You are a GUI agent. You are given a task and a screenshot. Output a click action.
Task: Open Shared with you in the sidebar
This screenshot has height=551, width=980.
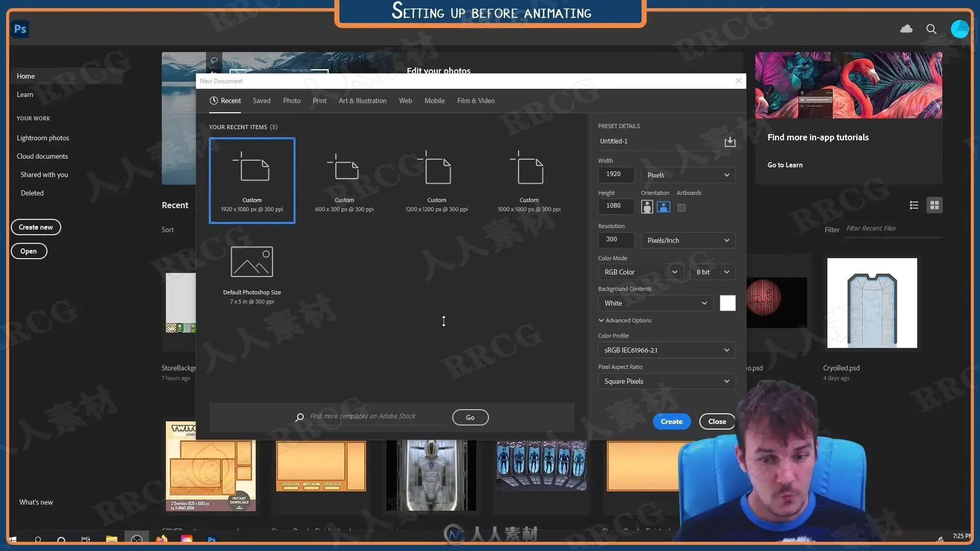click(x=44, y=174)
